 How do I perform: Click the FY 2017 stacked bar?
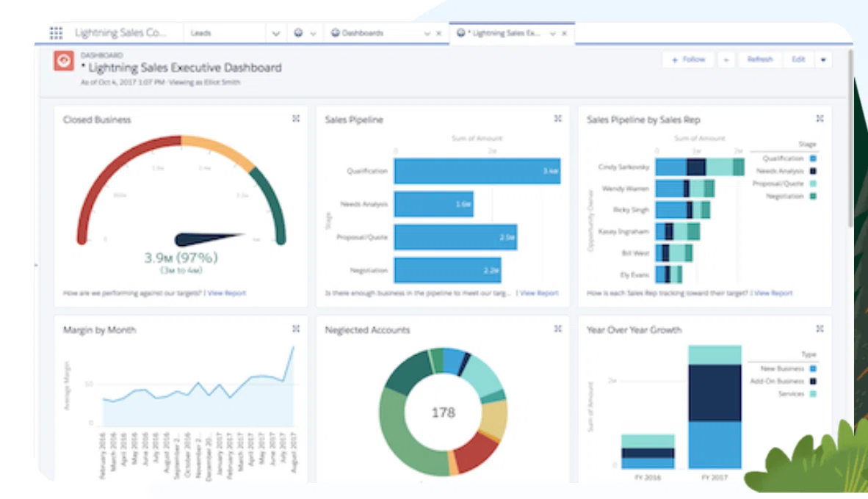point(715,407)
